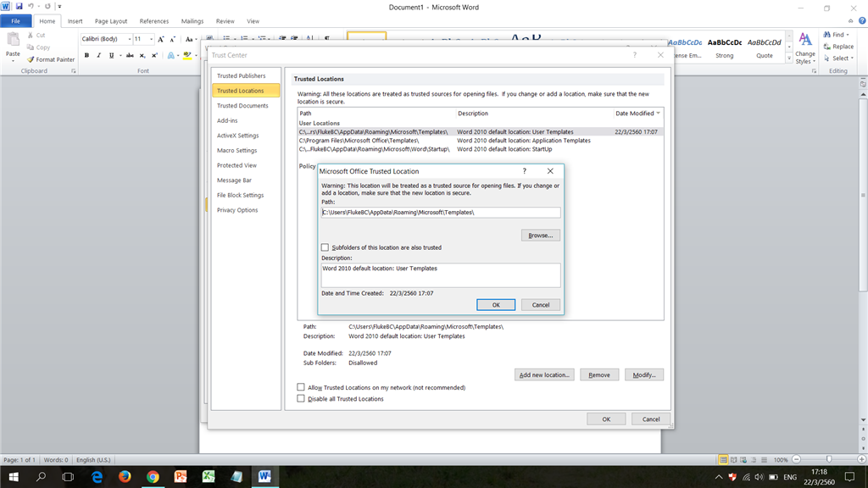Click the Paste clipboard icon
This screenshot has width=868, height=488.
(13, 41)
